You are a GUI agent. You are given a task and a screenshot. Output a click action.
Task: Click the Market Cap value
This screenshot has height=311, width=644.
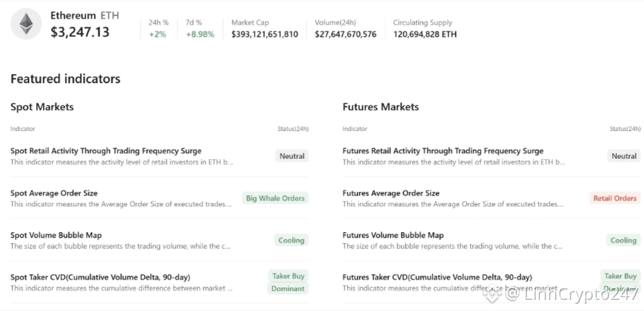[x=265, y=34]
